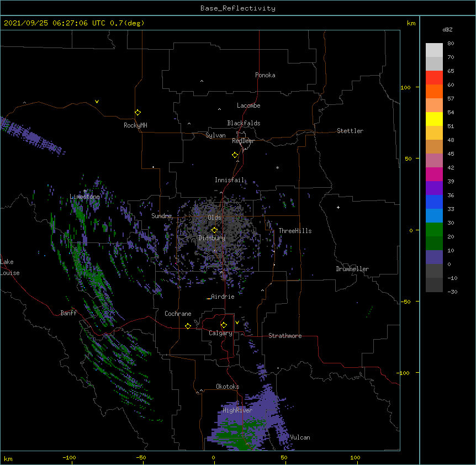Click the Stettler label
Viewport: 476px width, 465px height.
(350, 131)
